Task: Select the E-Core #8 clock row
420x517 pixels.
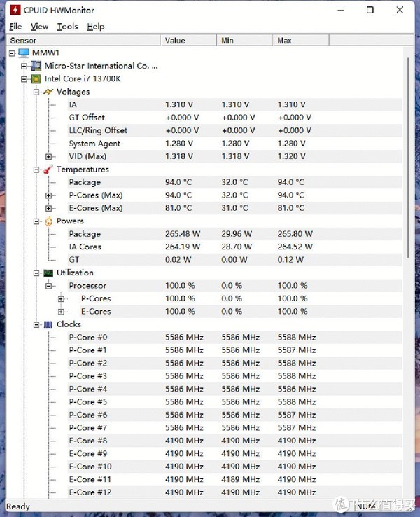Action: tap(235, 441)
